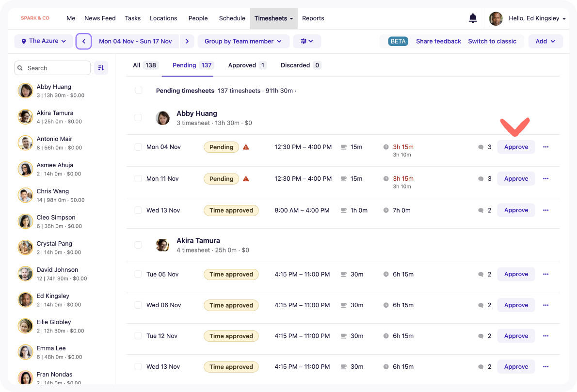Approve Abby's Mon 04 Nov timesheet
The height and width of the screenshot is (392, 577).
(x=516, y=147)
